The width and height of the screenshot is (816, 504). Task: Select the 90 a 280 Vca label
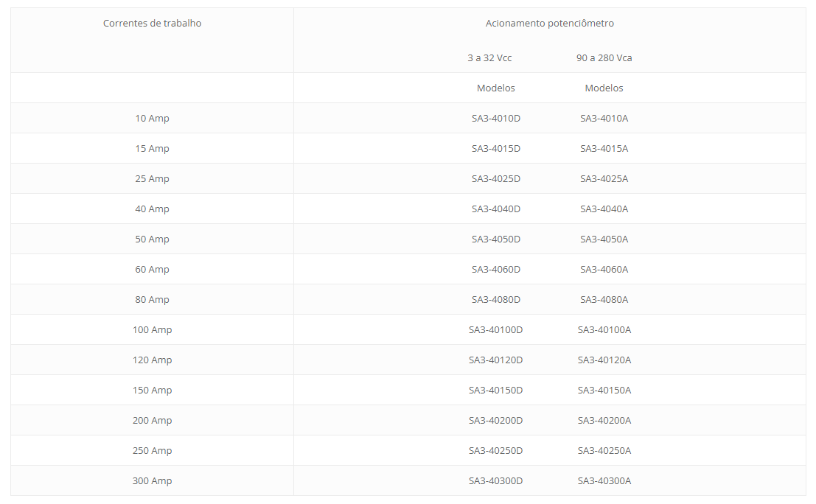tap(604, 58)
